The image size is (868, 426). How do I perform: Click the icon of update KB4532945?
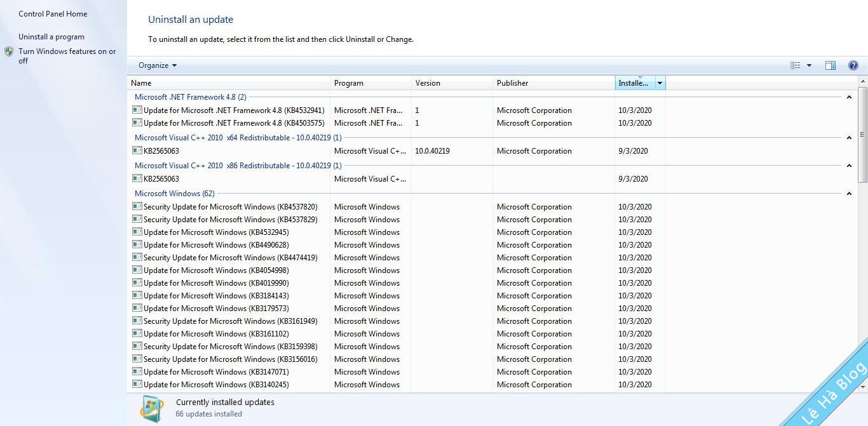point(137,232)
